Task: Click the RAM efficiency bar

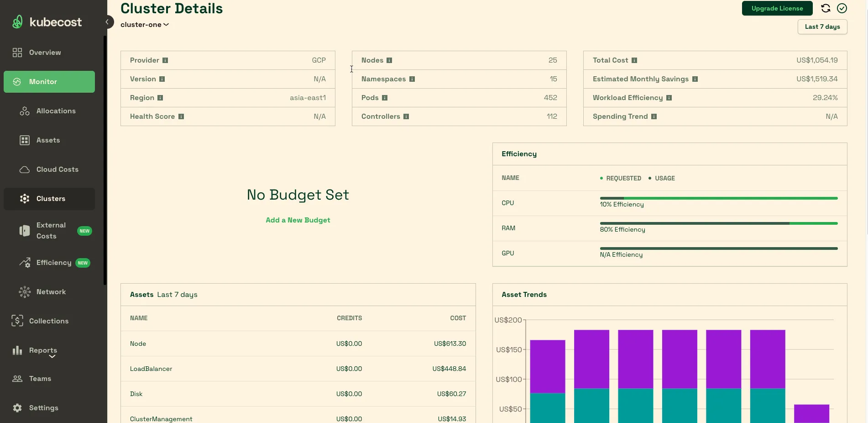Action: tap(719, 223)
